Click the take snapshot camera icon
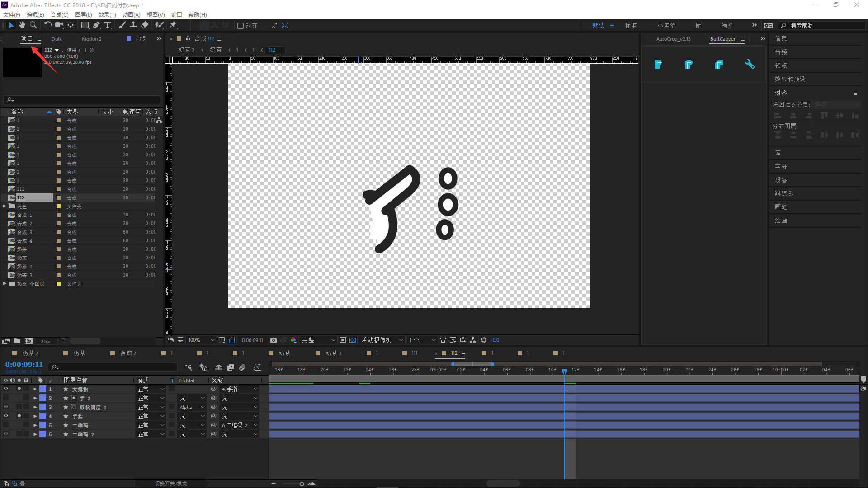The image size is (868, 488). coord(274,340)
